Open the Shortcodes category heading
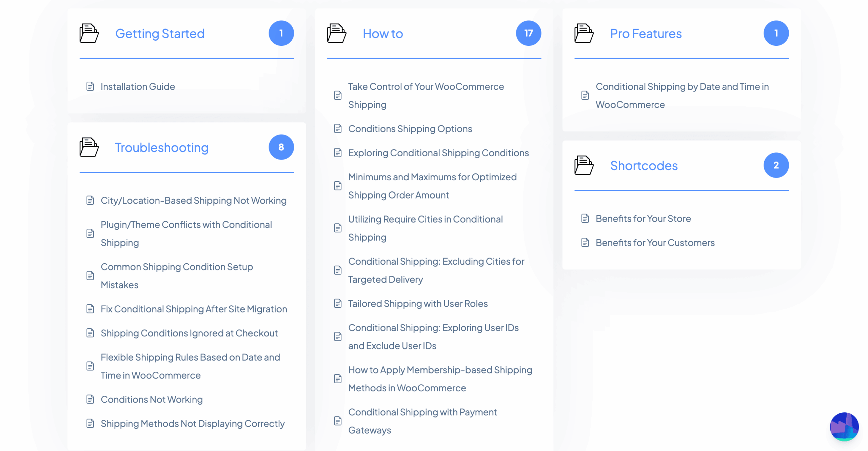Image resolution: width=868 pixels, height=451 pixels. tap(644, 165)
